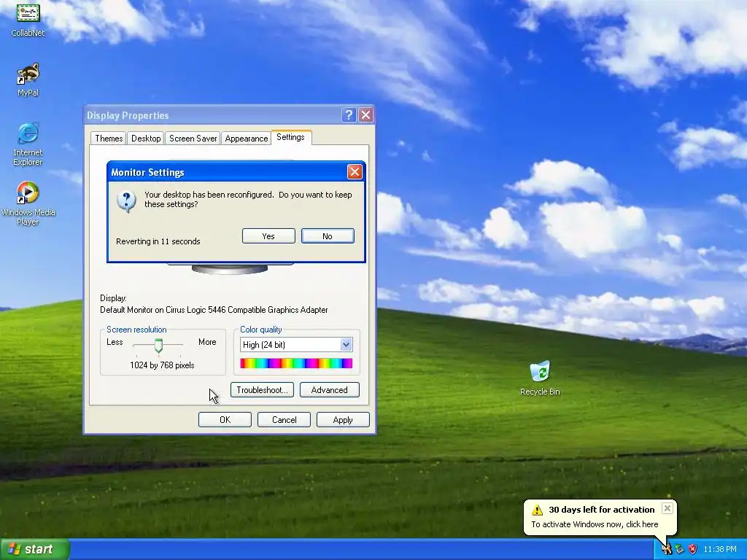Click OK in Display Properties
Screen dimensions: 747x560
pos(225,419)
